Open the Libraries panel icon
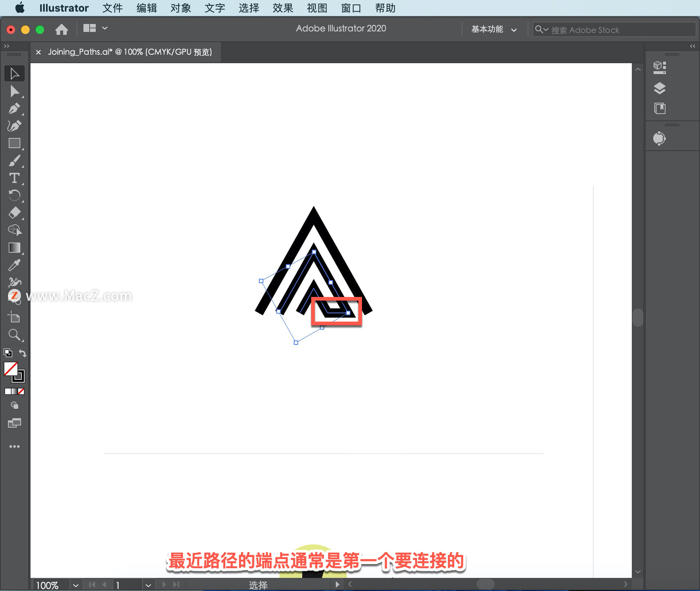The image size is (700, 591). (660, 108)
